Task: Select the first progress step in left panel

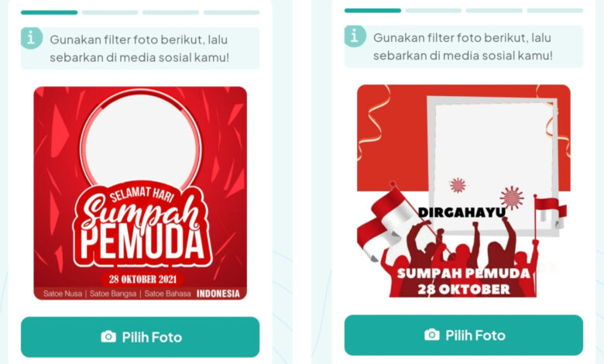Action: [50, 12]
